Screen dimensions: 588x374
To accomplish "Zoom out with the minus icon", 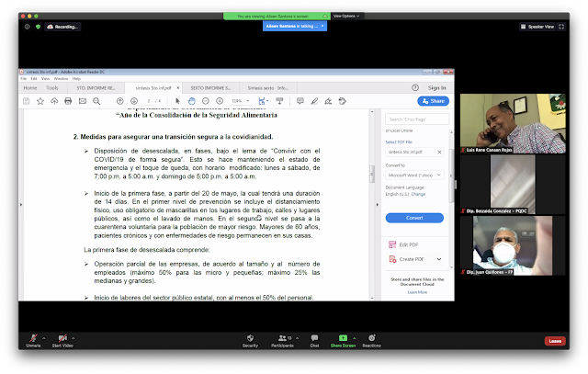I will [x=206, y=101].
